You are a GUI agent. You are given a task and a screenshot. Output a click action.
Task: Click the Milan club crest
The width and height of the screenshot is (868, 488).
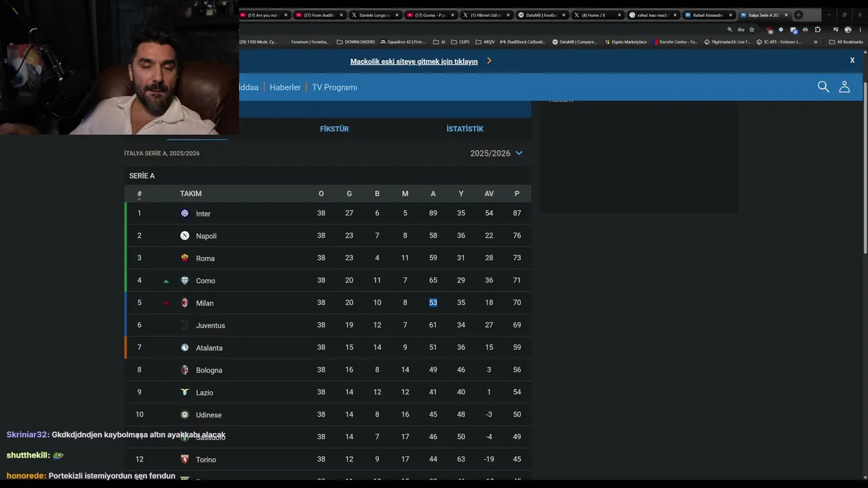point(184,303)
